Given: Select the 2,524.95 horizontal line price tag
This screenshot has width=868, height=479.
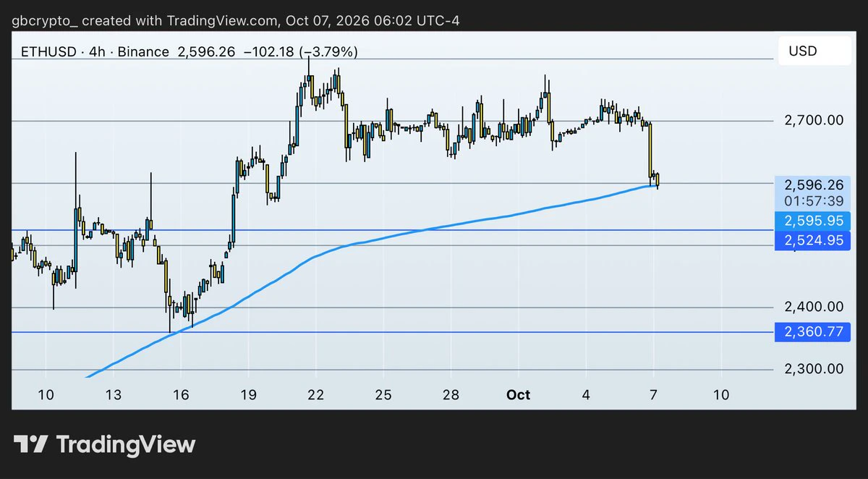Looking at the screenshot, I should point(812,240).
